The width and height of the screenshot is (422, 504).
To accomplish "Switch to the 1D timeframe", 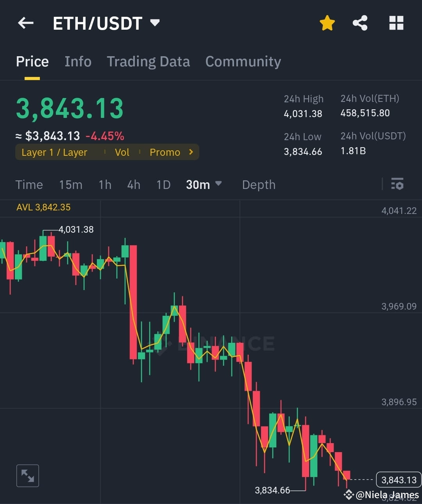I will point(163,185).
